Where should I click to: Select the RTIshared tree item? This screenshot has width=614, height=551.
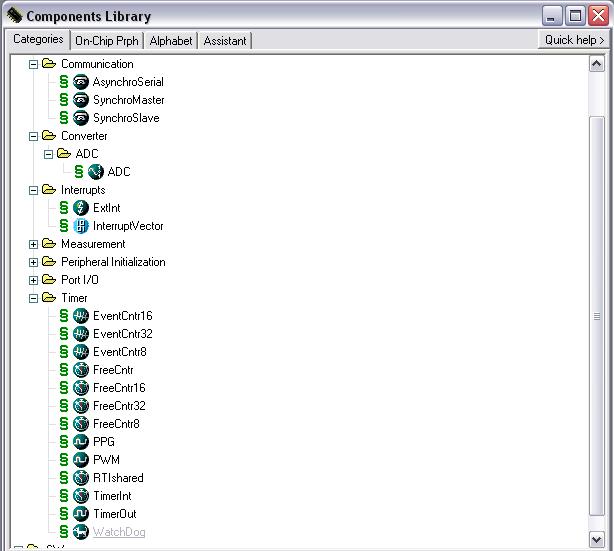(x=118, y=478)
